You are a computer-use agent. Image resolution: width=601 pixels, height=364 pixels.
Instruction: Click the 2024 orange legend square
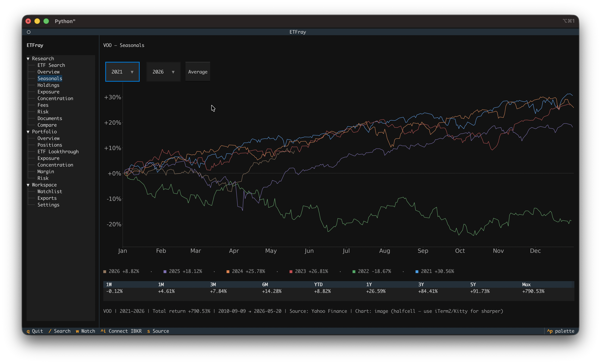click(x=228, y=272)
